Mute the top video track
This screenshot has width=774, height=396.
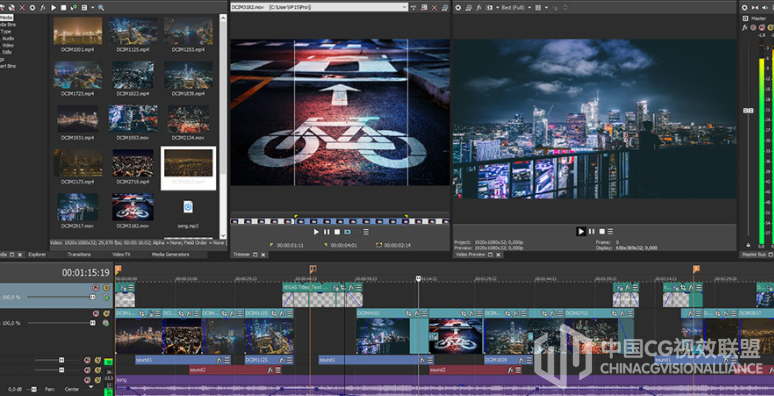point(96,287)
